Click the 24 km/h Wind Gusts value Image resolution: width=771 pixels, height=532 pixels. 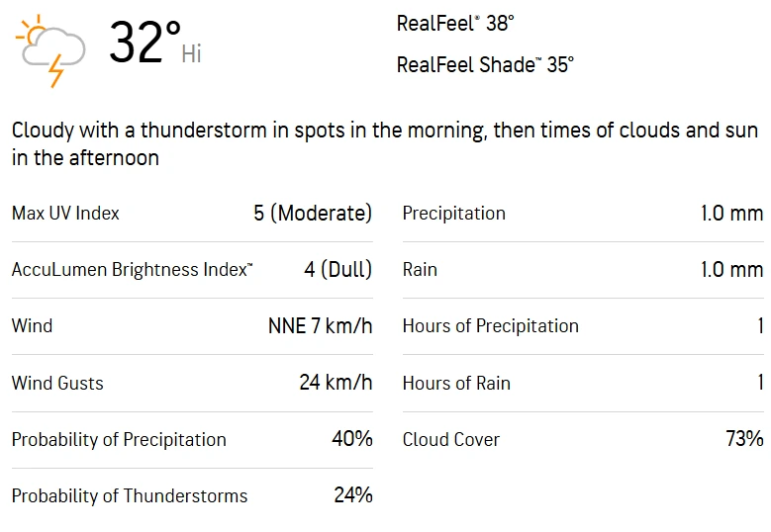point(336,383)
